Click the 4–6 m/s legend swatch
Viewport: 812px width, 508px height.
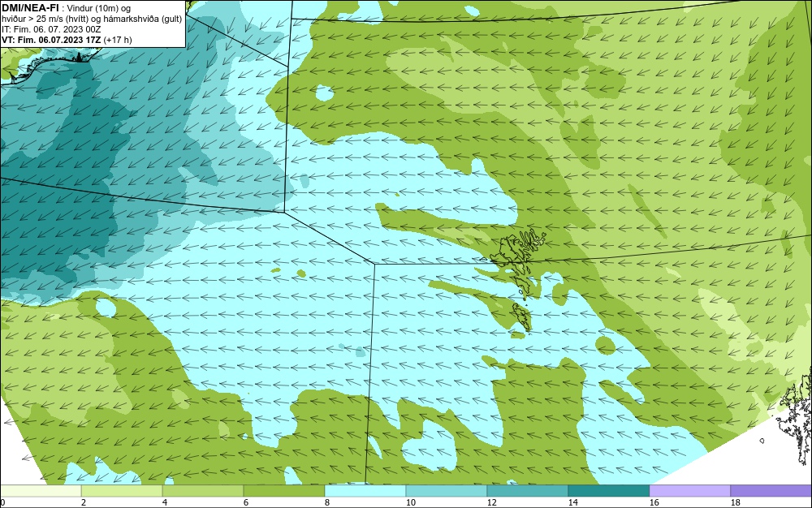point(203,491)
